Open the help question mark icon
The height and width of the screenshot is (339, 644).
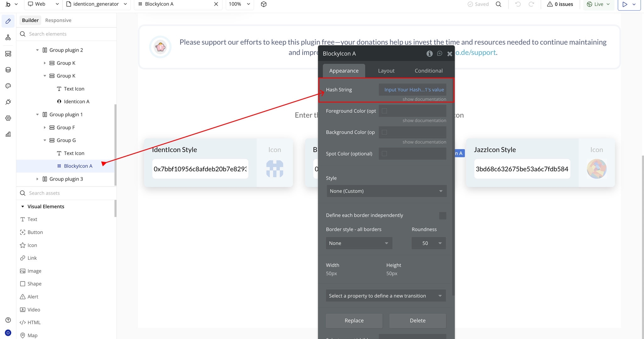click(8, 320)
